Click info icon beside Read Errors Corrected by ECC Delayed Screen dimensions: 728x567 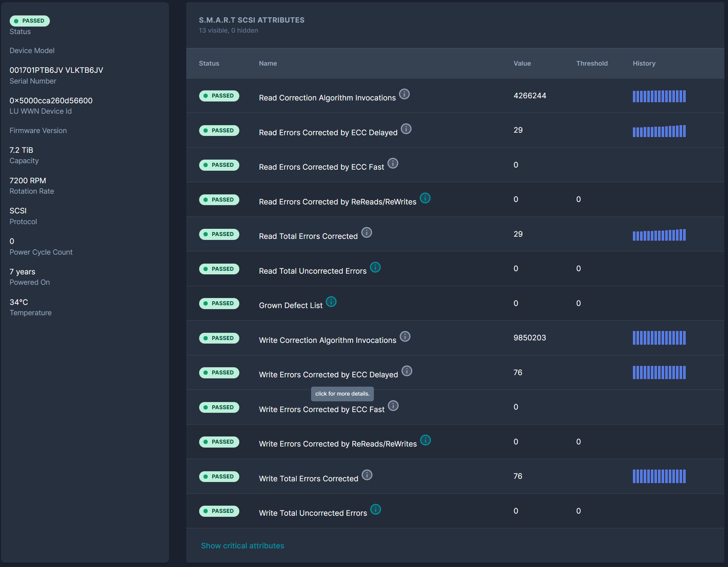406,129
